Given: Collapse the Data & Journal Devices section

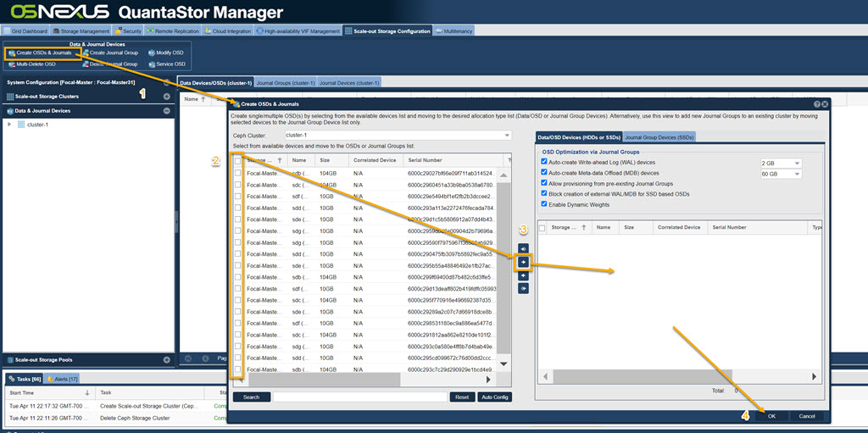Looking at the screenshot, I should (x=167, y=111).
